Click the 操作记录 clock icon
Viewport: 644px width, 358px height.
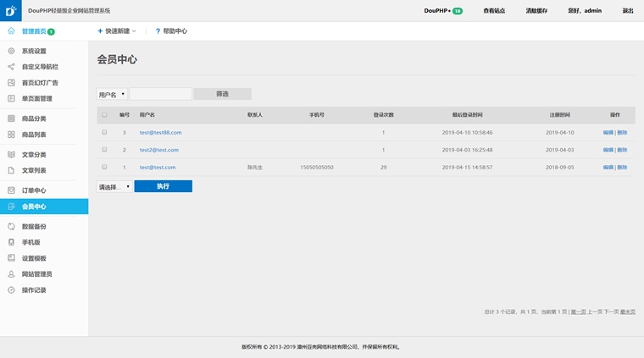tap(11, 290)
